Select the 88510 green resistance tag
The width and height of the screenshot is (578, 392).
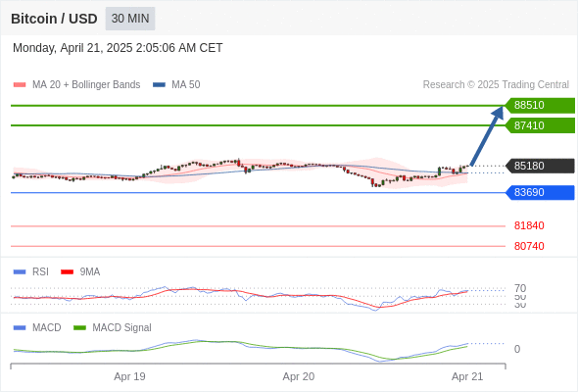[x=540, y=105]
